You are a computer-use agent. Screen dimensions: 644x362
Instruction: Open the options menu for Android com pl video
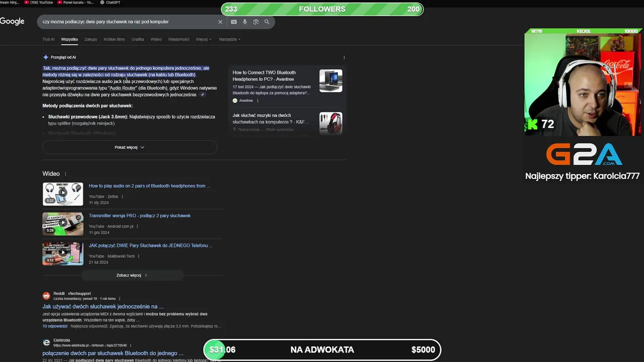pyautogui.click(x=137, y=226)
